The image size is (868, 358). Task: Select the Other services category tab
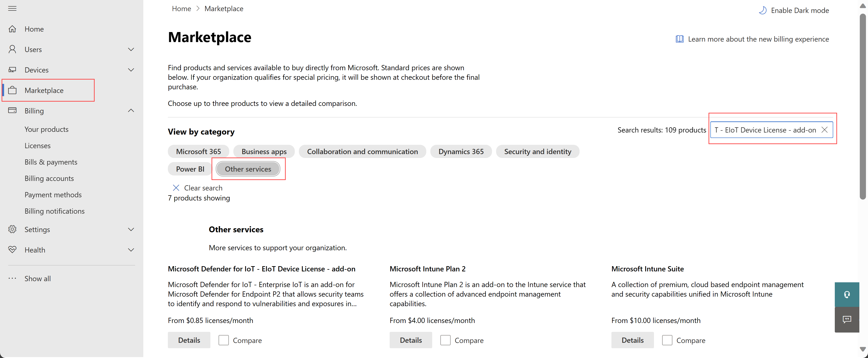tap(248, 169)
